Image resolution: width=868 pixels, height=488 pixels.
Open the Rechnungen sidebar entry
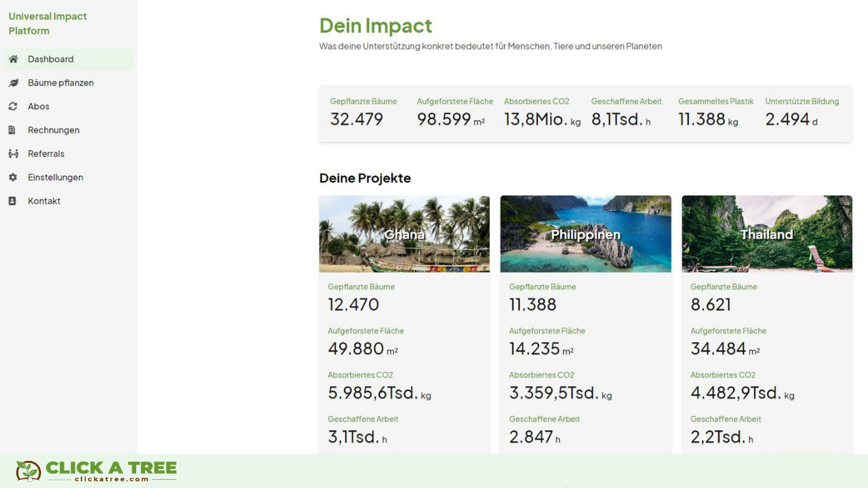click(53, 130)
